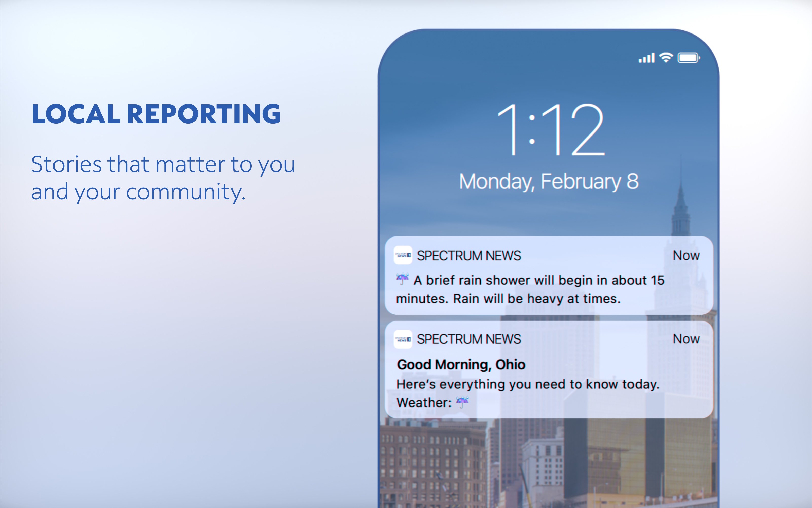Image resolution: width=812 pixels, height=508 pixels.
Task: Click the Stories that matter to you text
Action: (x=163, y=165)
